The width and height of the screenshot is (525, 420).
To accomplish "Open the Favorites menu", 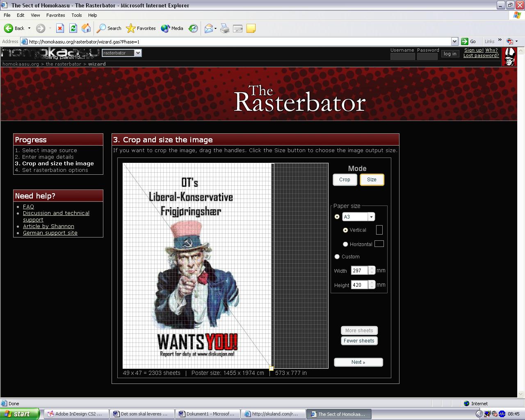I will 56,15.
